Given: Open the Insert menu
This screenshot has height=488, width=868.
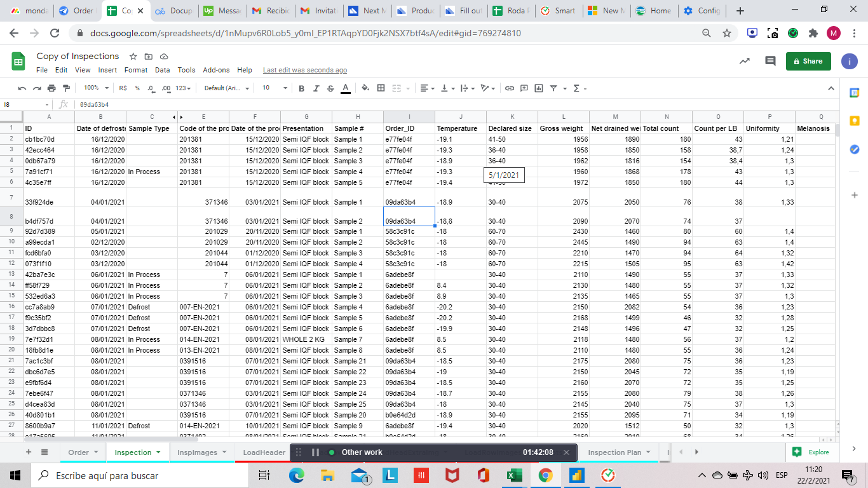Looking at the screenshot, I should tap(107, 70).
